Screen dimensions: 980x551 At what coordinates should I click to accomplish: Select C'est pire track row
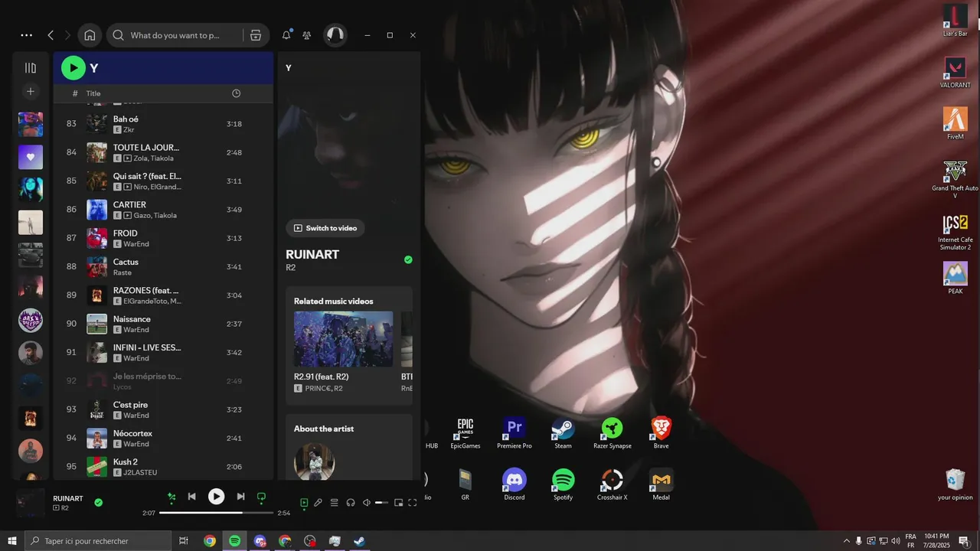(163, 409)
